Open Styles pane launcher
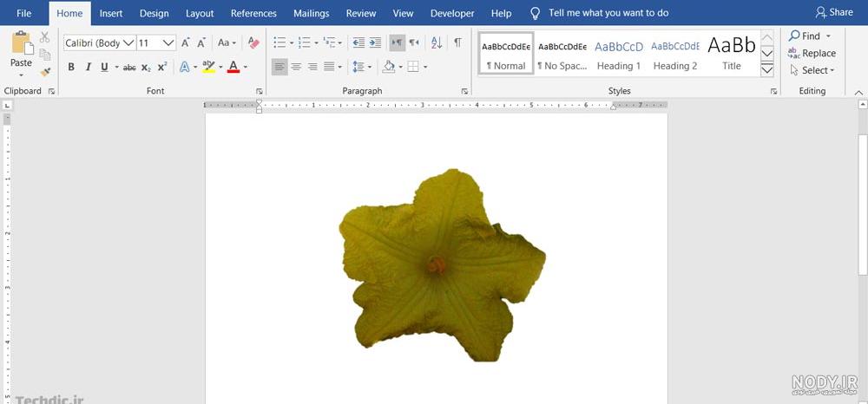Image resolution: width=868 pixels, height=404 pixels. 773,91
